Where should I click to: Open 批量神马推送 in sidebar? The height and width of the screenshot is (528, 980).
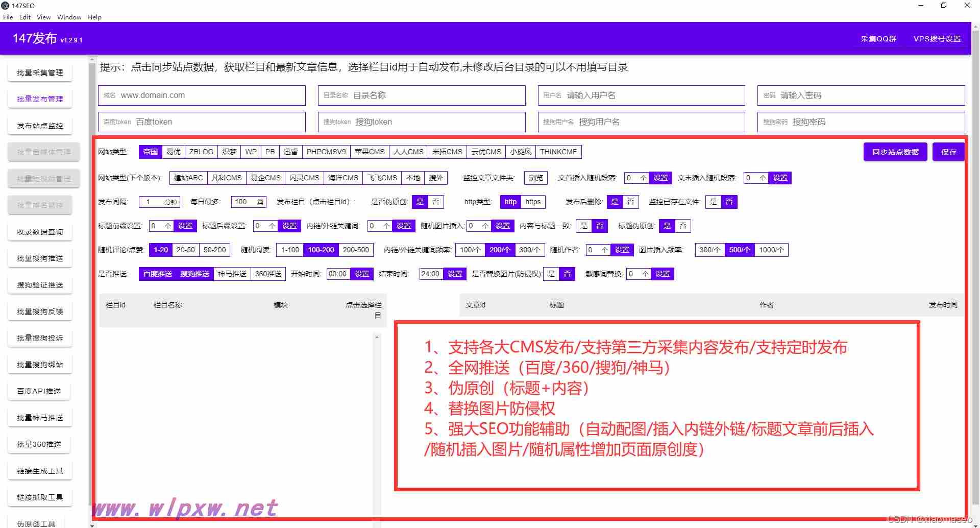tap(40, 418)
